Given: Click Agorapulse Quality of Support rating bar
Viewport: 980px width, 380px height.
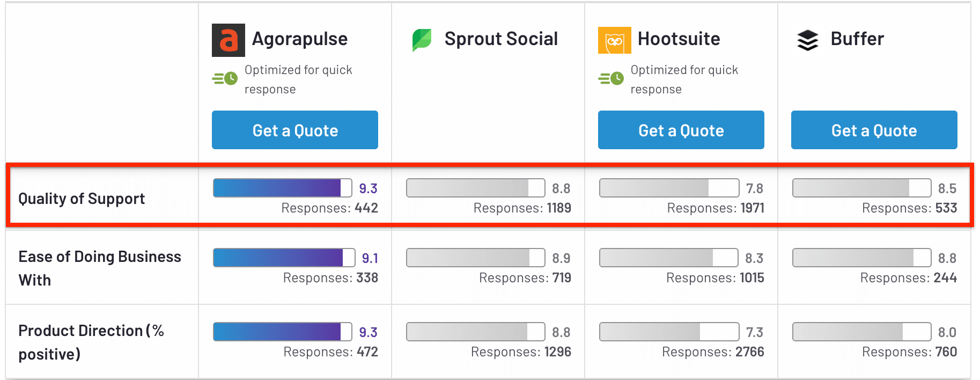Looking at the screenshot, I should (282, 188).
